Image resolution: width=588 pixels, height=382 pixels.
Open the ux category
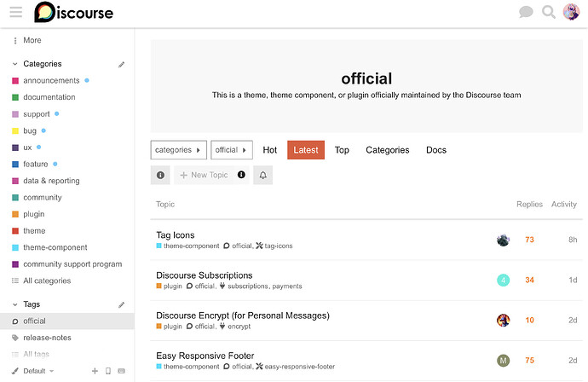(27, 148)
